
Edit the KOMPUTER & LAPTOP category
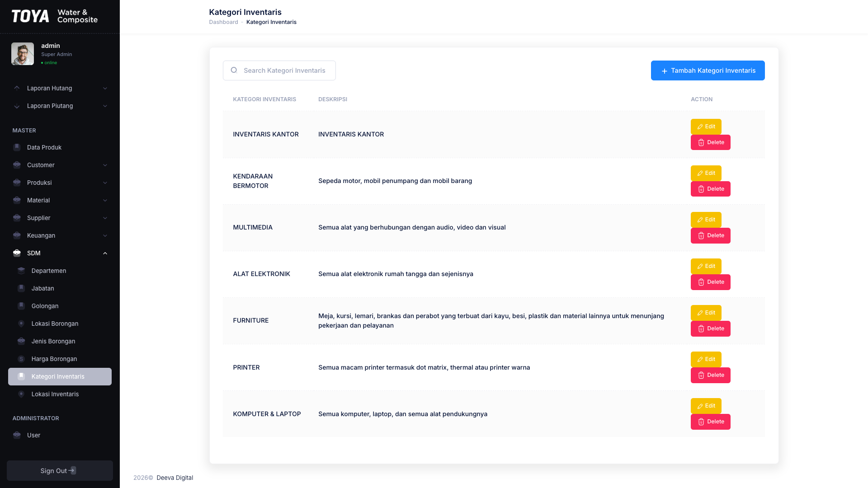[x=706, y=406]
